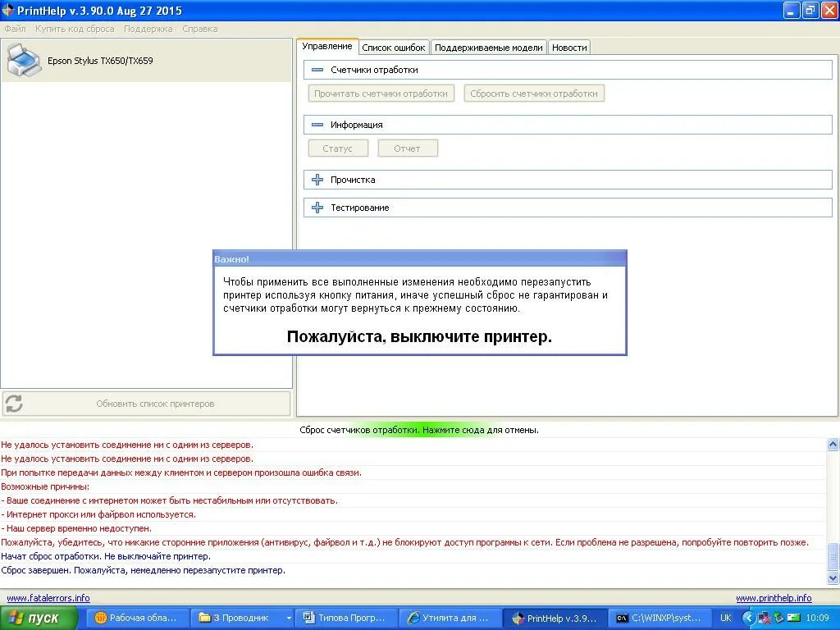This screenshot has height=630, width=840.
Task: Click the Статус button
Action: (337, 148)
